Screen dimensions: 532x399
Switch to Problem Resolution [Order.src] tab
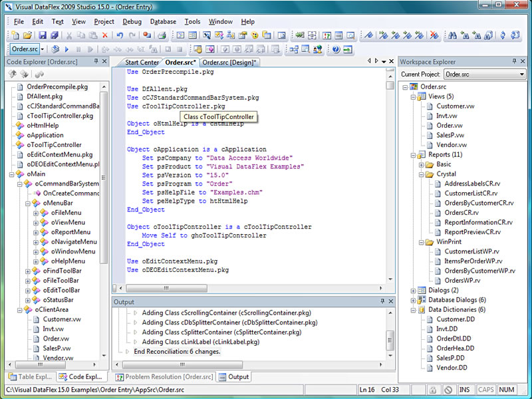point(168,377)
